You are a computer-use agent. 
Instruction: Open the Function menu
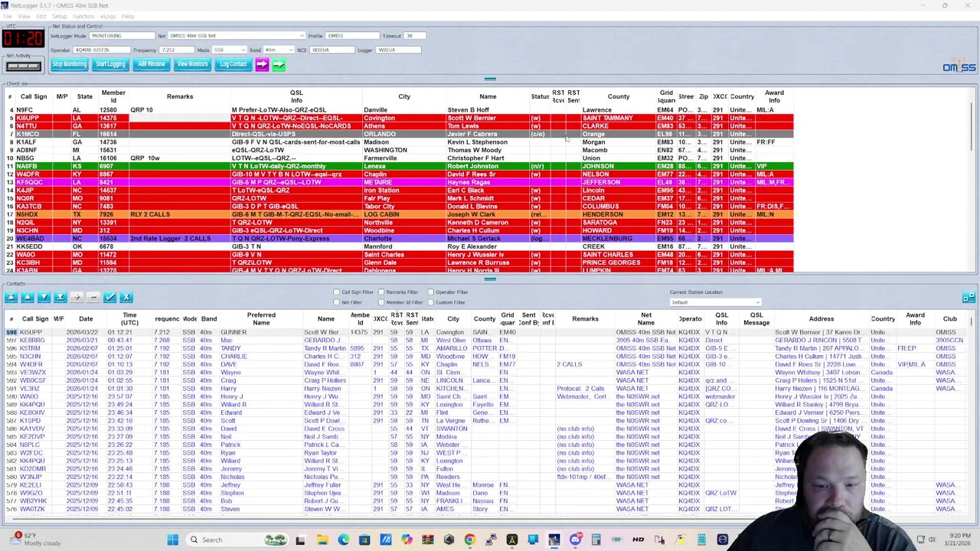[x=83, y=16]
